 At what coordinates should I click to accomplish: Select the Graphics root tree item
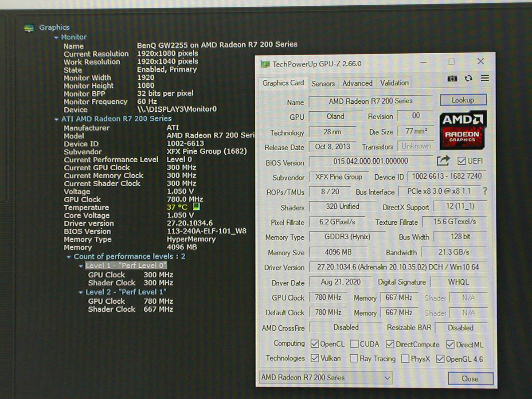pyautogui.click(x=54, y=27)
